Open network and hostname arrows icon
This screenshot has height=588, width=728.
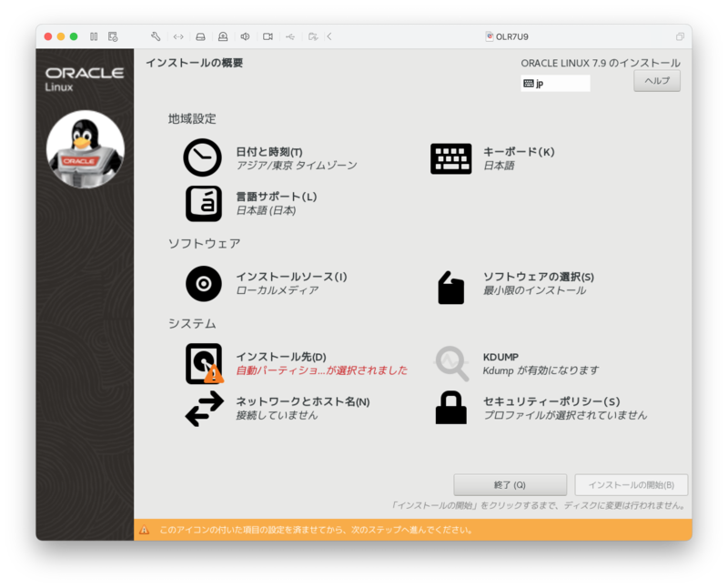(x=204, y=409)
